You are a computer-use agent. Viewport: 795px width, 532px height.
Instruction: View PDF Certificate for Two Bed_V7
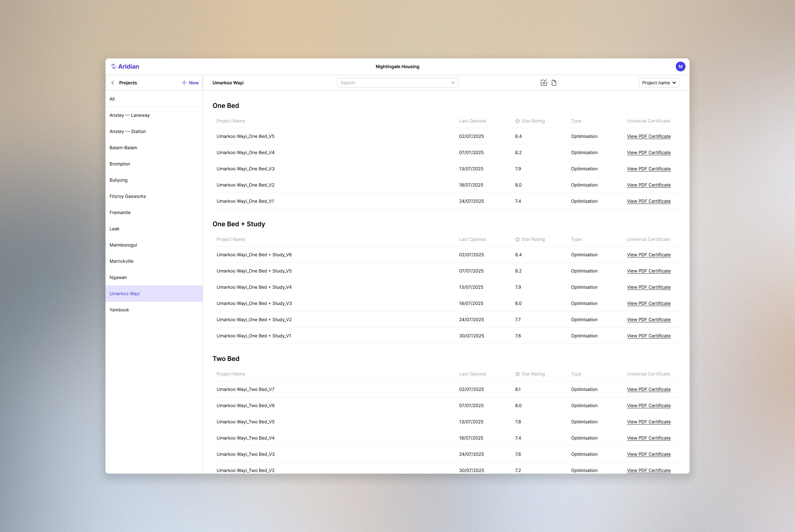click(649, 389)
